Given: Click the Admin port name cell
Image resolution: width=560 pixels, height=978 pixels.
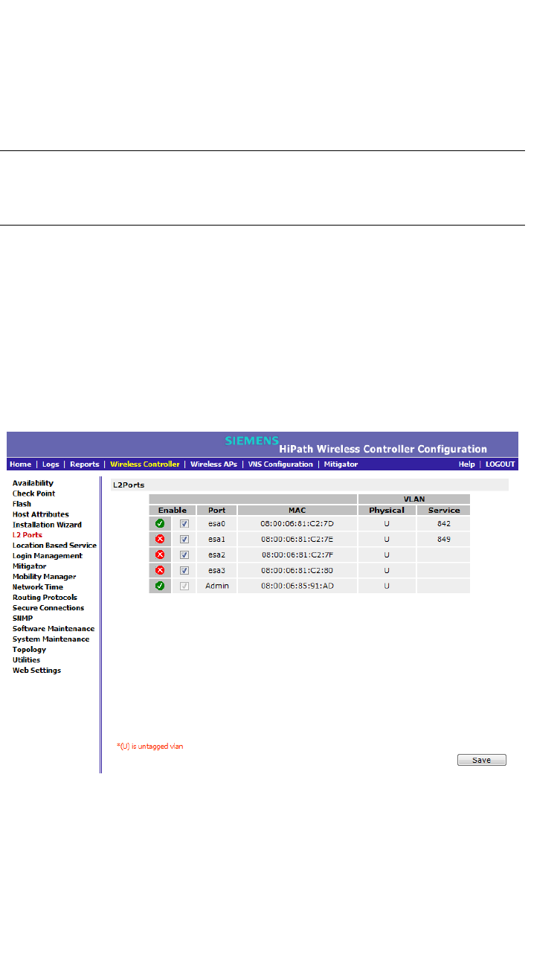Looking at the screenshot, I should (217, 586).
